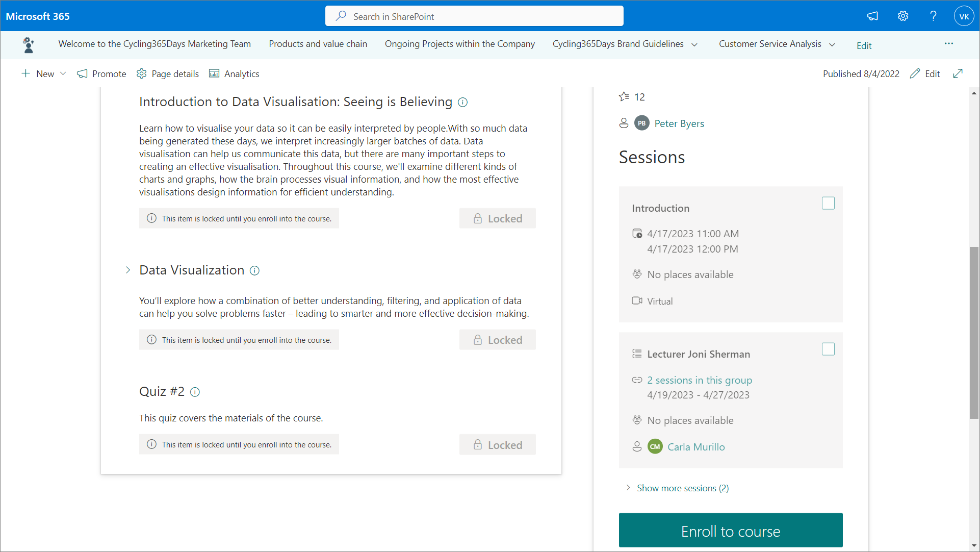Click info icon next to Data Visualization

pos(254,271)
